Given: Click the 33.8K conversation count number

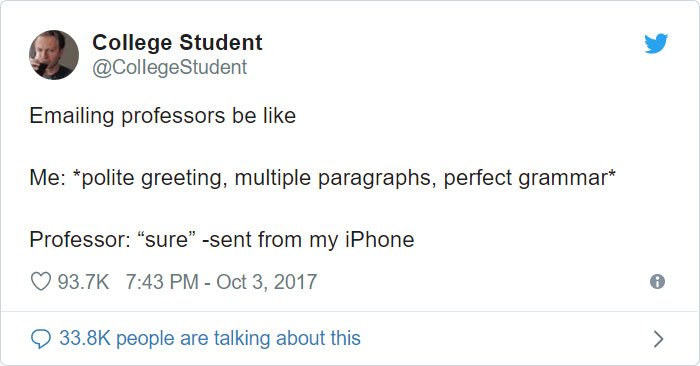Looking at the screenshot, I should click(x=85, y=338).
